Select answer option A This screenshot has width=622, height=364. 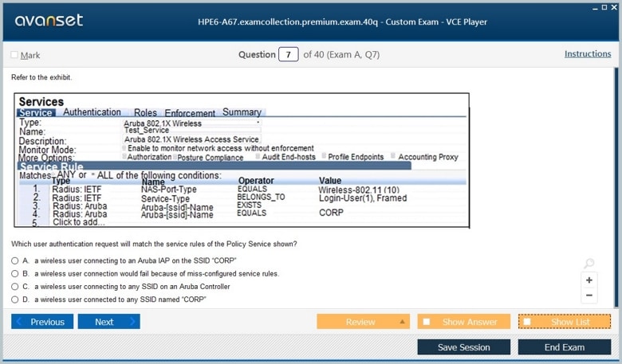pyautogui.click(x=14, y=260)
